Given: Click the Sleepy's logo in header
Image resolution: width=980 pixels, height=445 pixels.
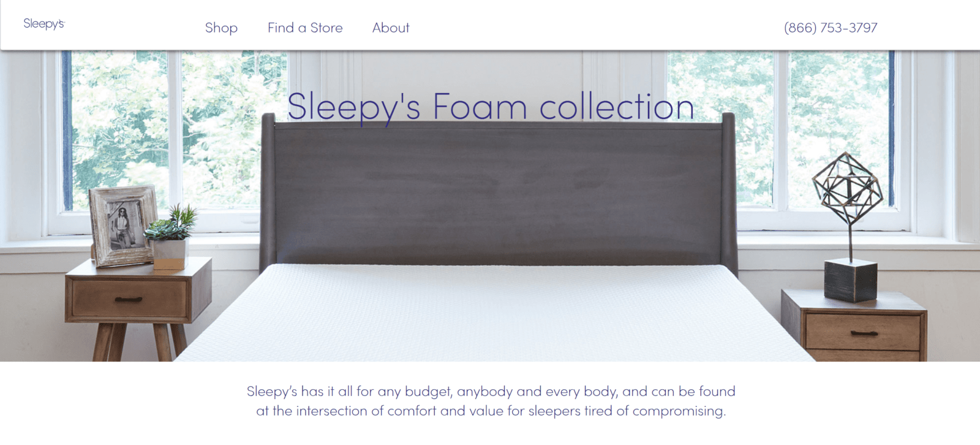Looking at the screenshot, I should pos(43,23).
